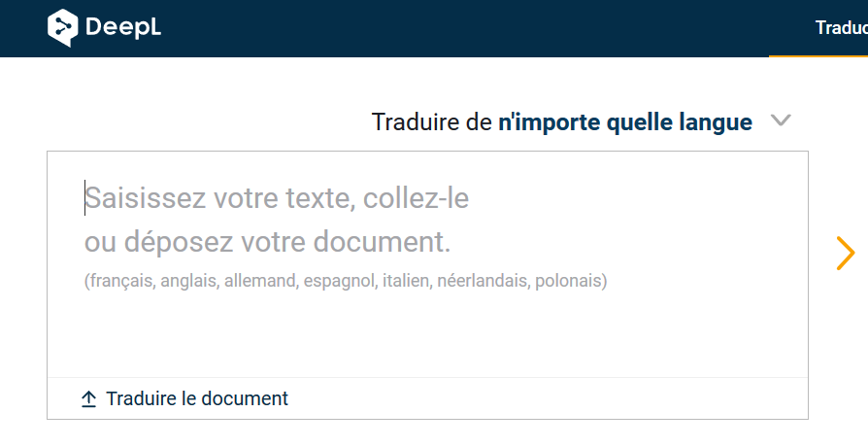Click the 'Traduire de' label
The height and width of the screenshot is (447, 868).
pos(432,122)
